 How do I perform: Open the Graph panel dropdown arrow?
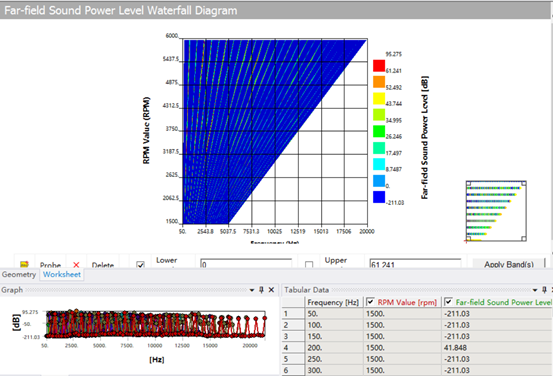tap(252, 290)
